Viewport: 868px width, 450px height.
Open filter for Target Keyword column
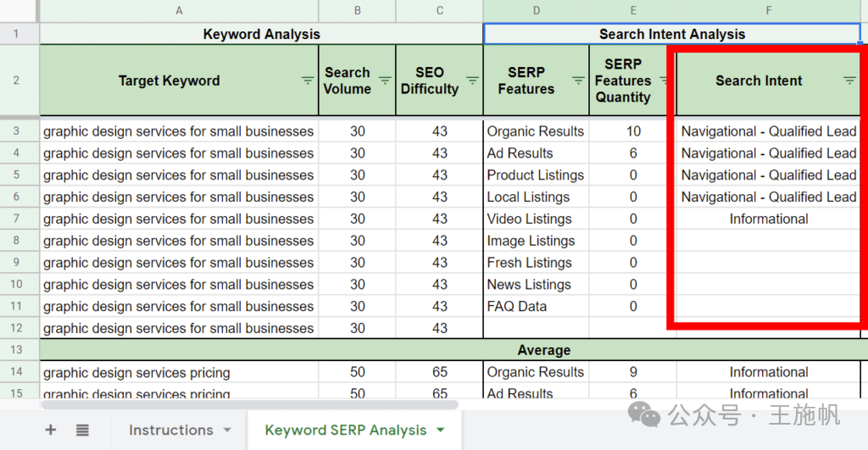[307, 81]
